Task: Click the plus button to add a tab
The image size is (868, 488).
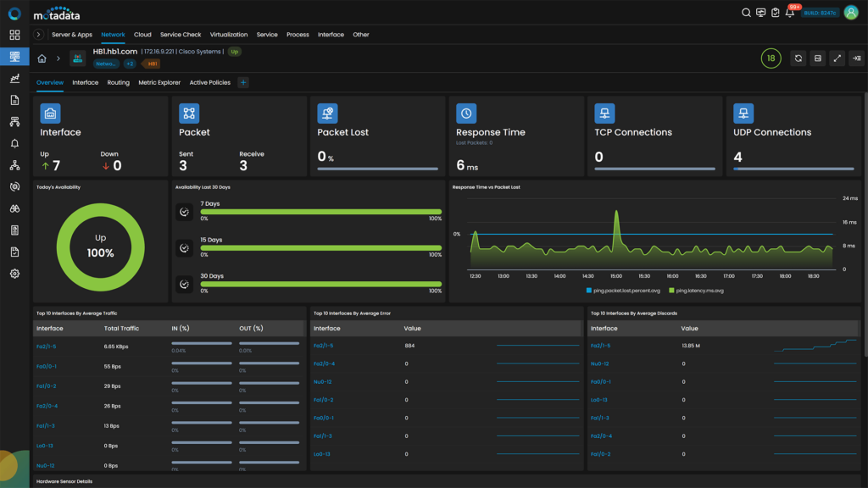Action: point(243,82)
